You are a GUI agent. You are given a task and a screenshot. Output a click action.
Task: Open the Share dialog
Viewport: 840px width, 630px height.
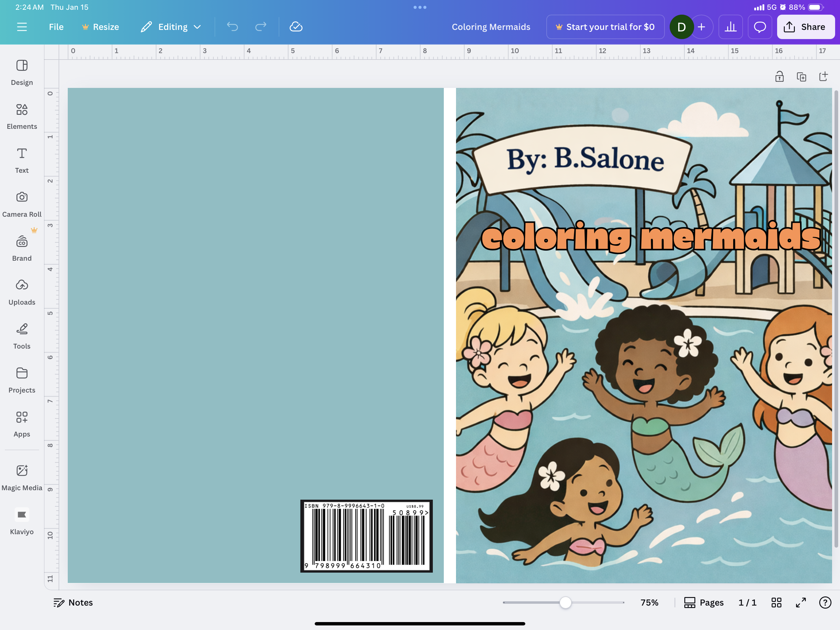(806, 27)
